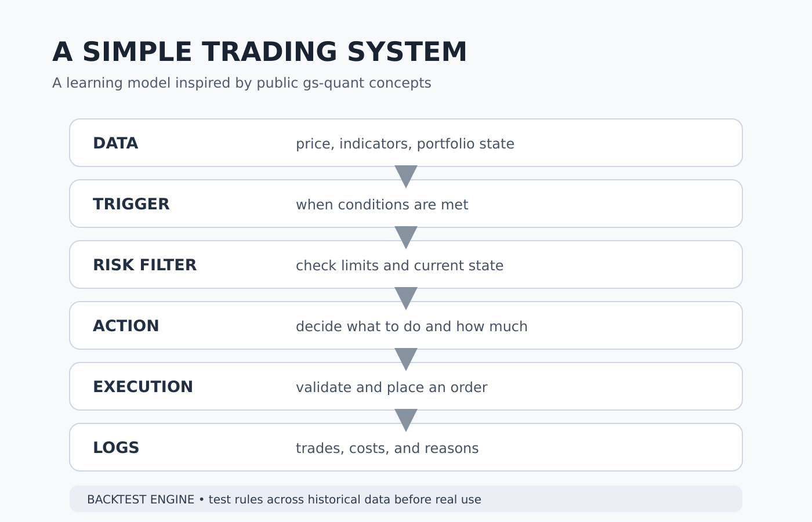This screenshot has height=522, width=812.
Task: Select the RISK FILTER label
Action: click(x=144, y=265)
